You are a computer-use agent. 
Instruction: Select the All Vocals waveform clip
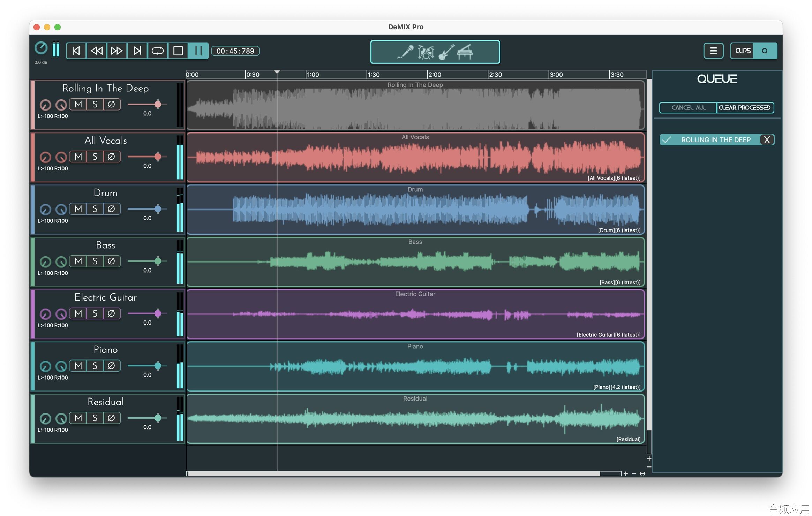(416, 157)
